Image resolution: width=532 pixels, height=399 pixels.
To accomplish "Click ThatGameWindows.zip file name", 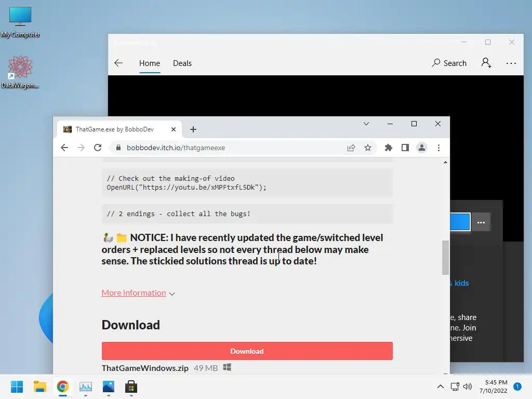I will pos(145,368).
